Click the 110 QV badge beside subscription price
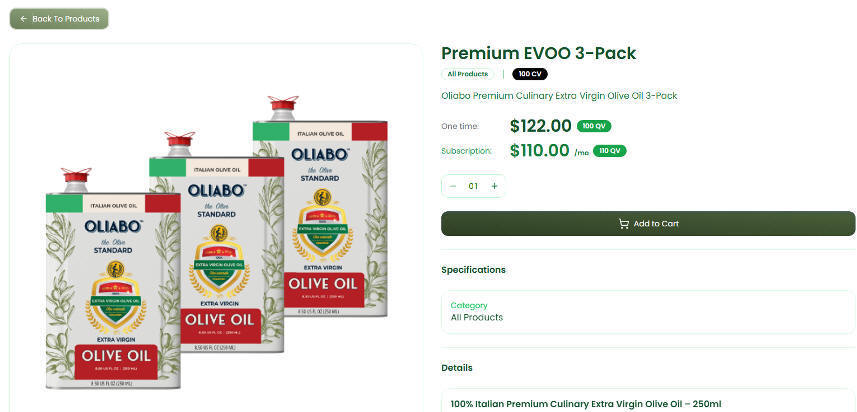Screen dimensions: 857x412 point(609,151)
